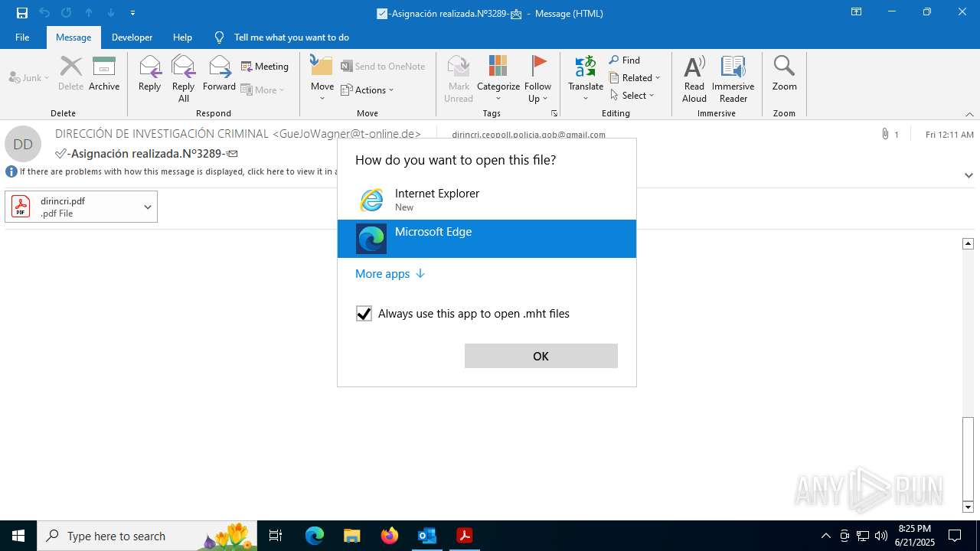The width and height of the screenshot is (980, 551).
Task: Open Adobe Acrobat from taskbar
Action: (x=464, y=536)
